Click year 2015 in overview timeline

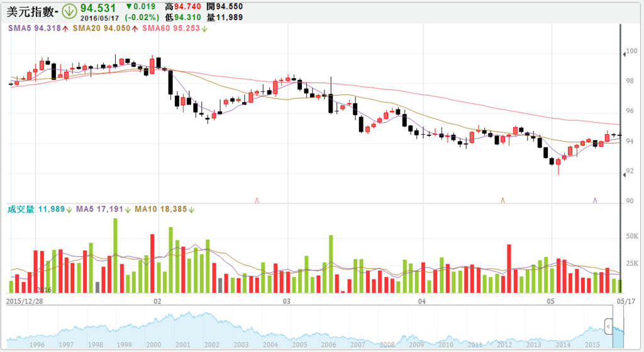[x=592, y=344]
